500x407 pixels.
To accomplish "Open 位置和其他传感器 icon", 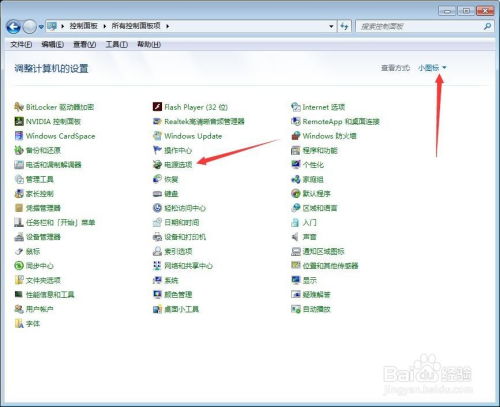I will click(296, 266).
